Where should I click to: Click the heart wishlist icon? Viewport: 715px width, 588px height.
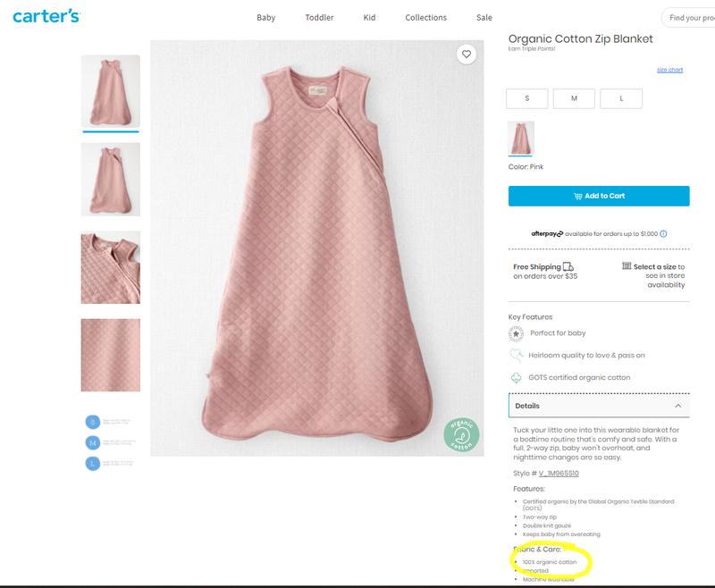[x=466, y=55]
